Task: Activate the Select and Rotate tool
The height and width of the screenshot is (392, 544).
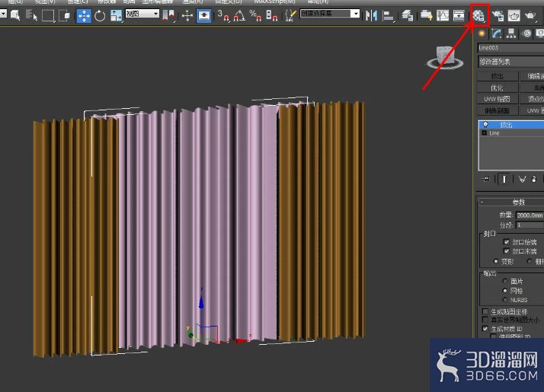Action: tap(100, 15)
